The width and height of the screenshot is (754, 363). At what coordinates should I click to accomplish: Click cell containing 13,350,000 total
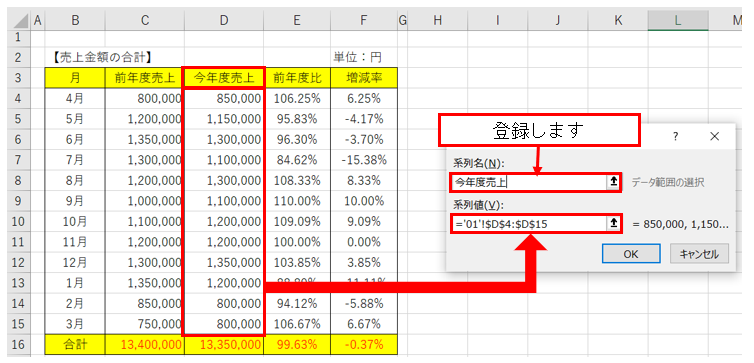pos(224,345)
